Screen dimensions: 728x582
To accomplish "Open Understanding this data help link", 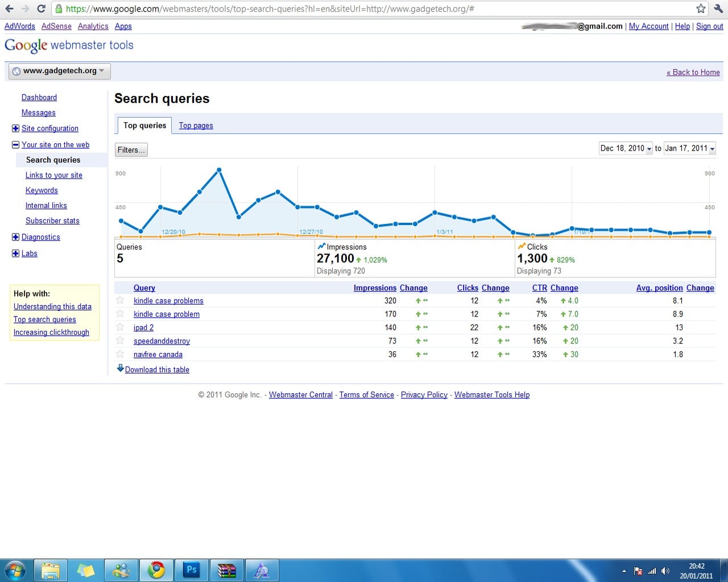I will click(52, 307).
